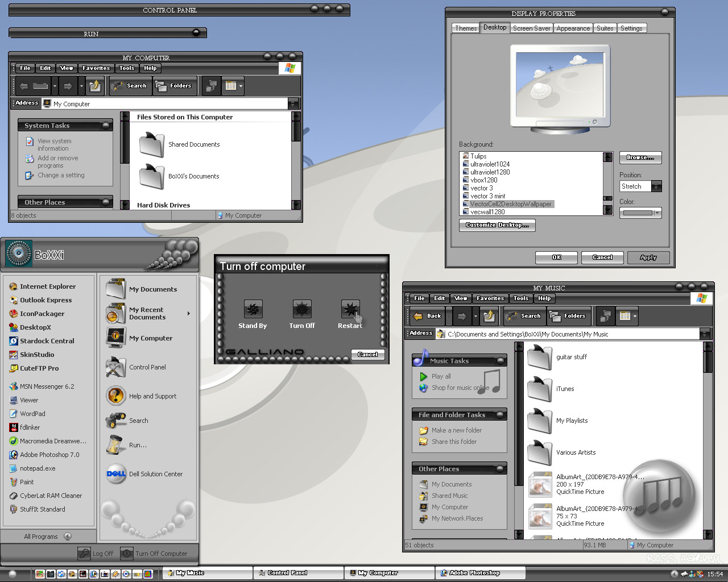728x582 pixels.
Task: Click Back in the My Music toolbar
Action: pyautogui.click(x=427, y=316)
